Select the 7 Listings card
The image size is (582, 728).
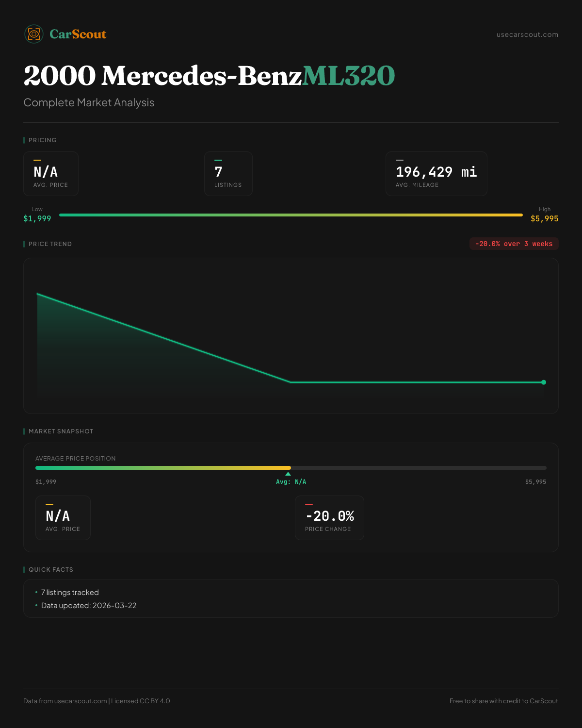click(x=228, y=174)
